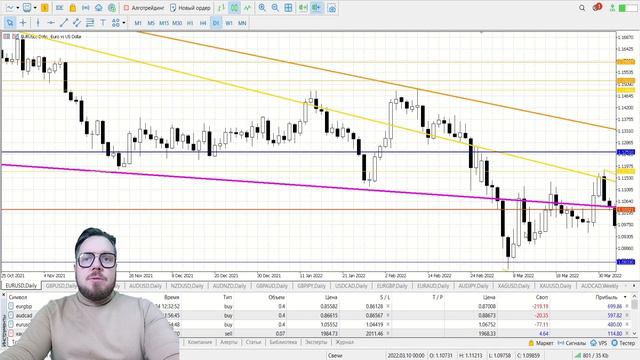Select the horizontal line drawing tool
This screenshot has width=640, height=360.
coord(51,23)
